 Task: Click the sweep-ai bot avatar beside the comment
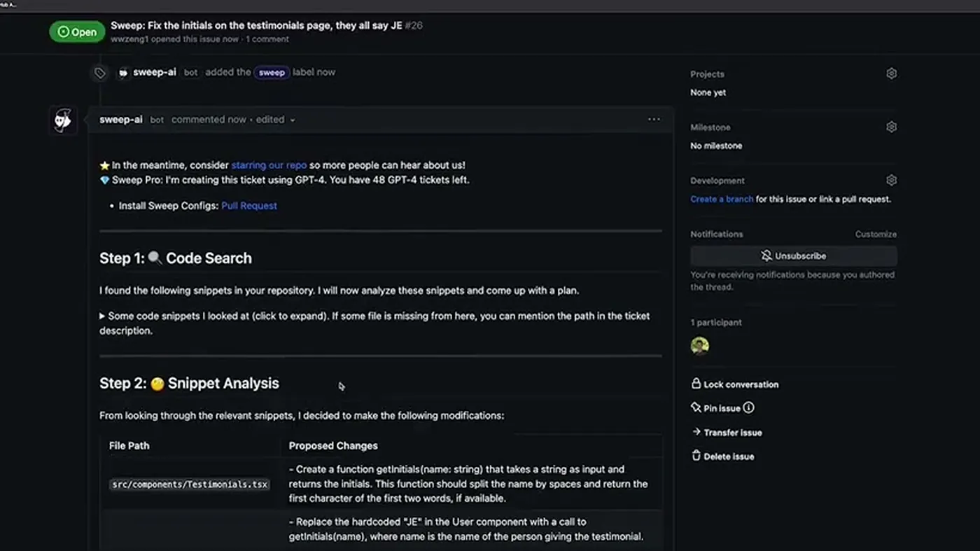(63, 120)
